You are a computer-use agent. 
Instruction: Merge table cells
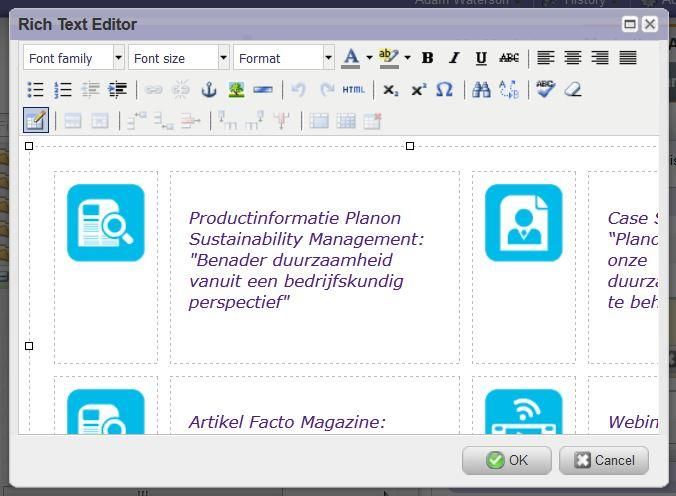(x=346, y=121)
